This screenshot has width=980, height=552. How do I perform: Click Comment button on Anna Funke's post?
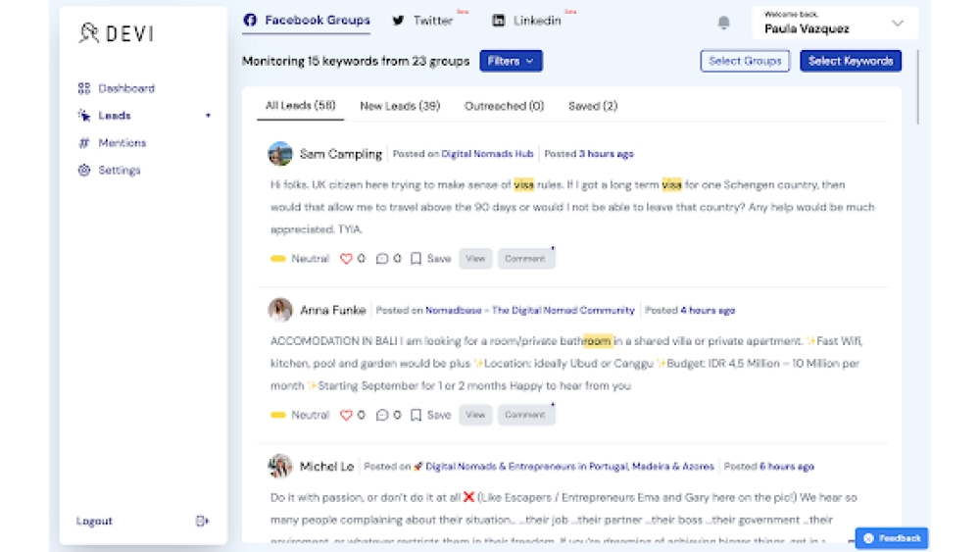(525, 415)
